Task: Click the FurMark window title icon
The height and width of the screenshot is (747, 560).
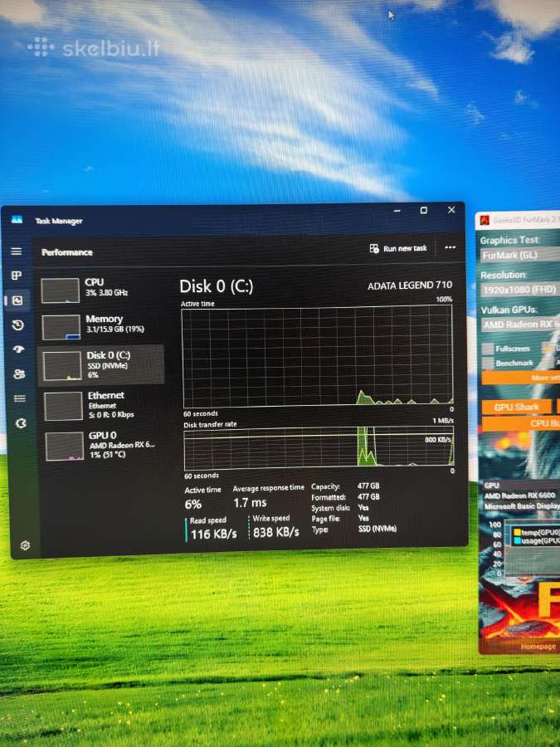Action: pos(485,220)
